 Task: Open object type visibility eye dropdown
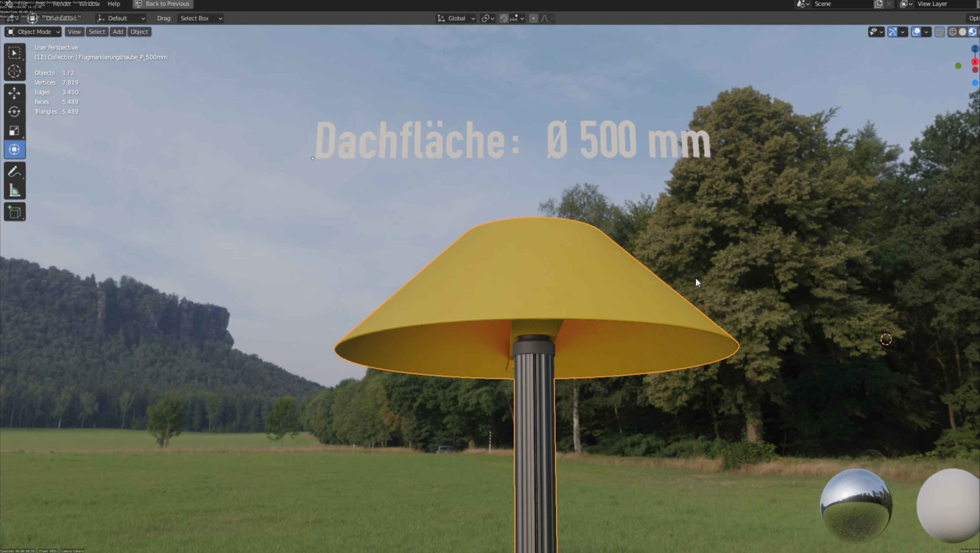point(876,32)
